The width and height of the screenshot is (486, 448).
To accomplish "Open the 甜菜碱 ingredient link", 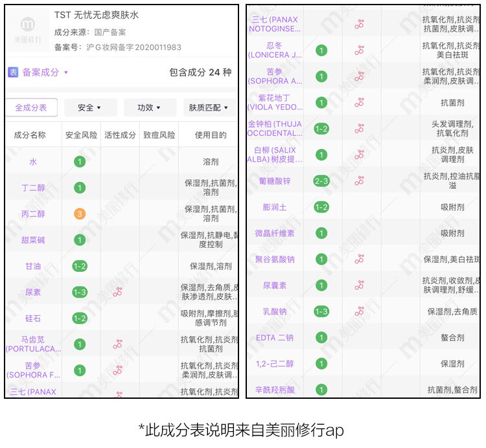I will tap(33, 240).
